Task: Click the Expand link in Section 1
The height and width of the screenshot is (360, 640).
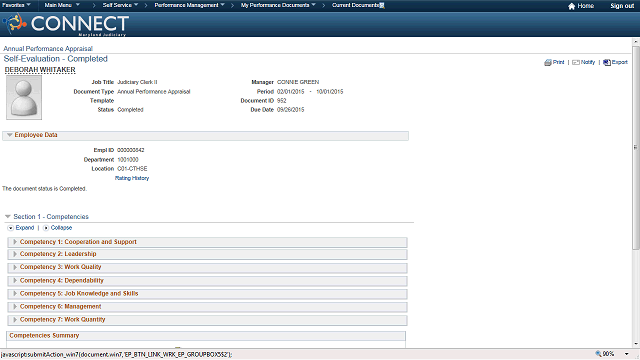Action: click(x=25, y=228)
